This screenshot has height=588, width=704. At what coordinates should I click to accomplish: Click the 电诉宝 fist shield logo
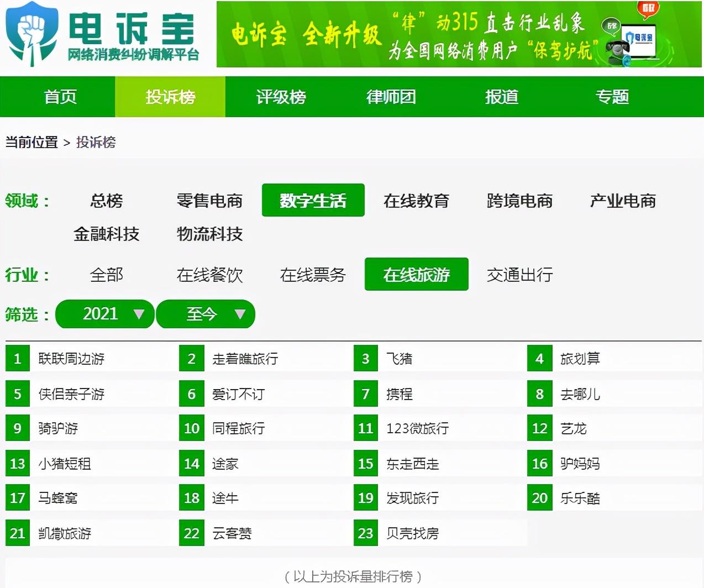point(31,33)
